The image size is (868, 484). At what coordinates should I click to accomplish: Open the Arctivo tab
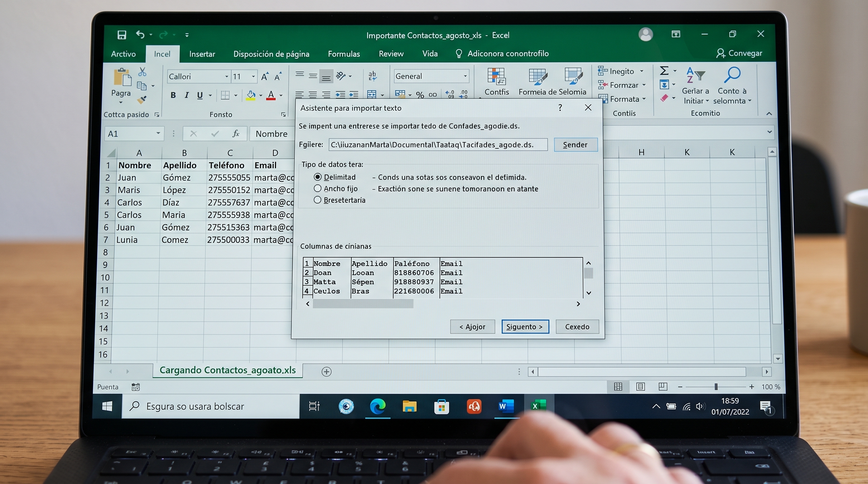point(123,54)
